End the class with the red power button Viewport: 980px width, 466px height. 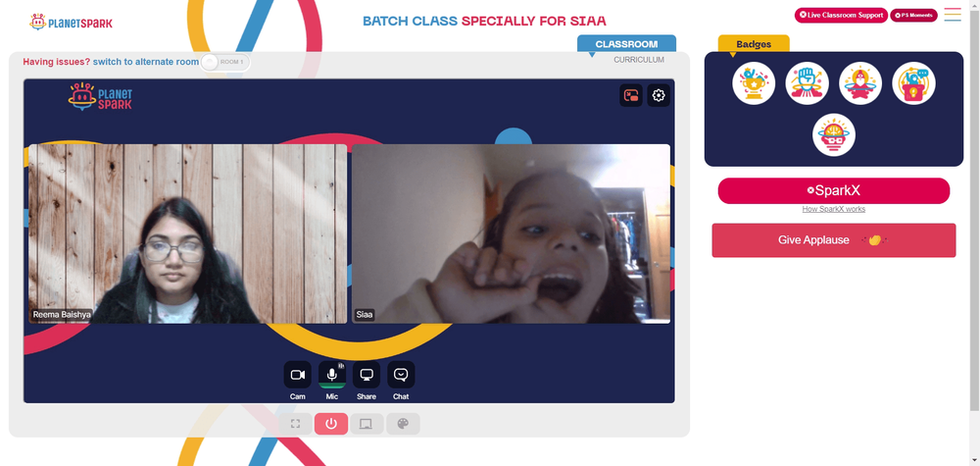[x=331, y=424]
